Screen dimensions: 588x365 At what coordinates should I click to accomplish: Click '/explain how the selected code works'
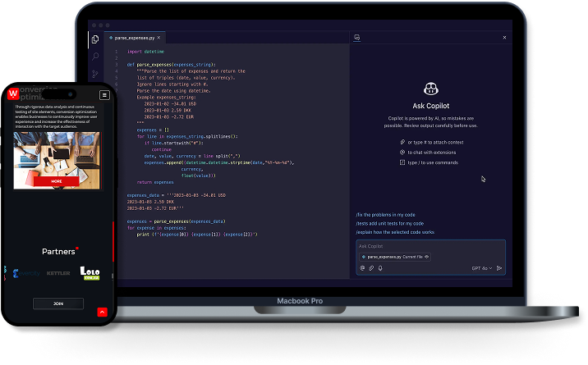tap(395, 232)
